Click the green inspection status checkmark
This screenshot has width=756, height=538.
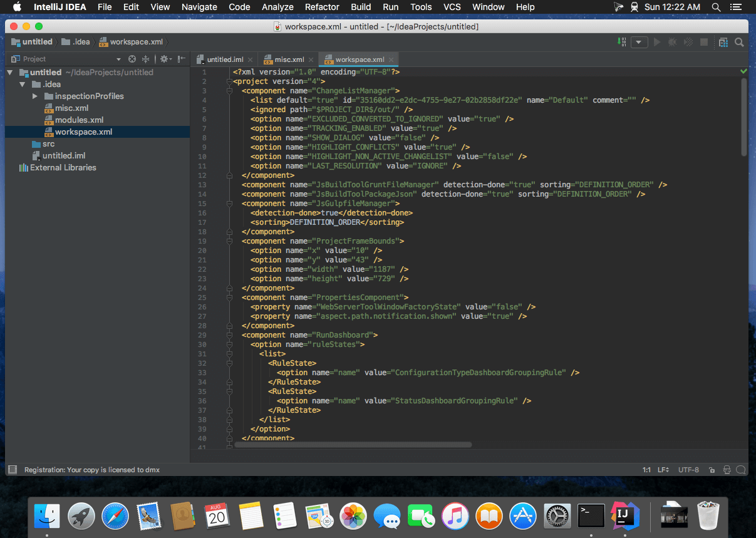click(x=743, y=71)
